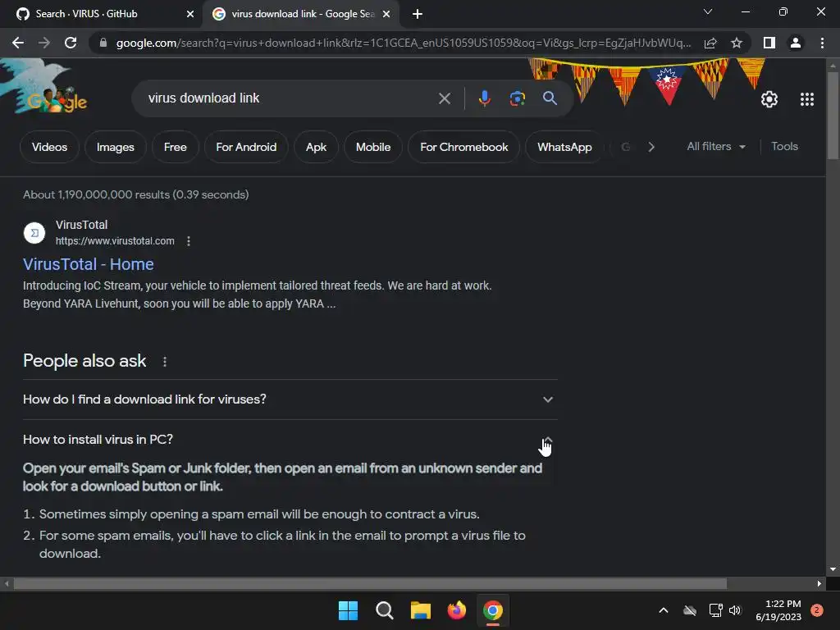
Task: Click the horizontal scrollbar thumb
Action: tap(370, 583)
